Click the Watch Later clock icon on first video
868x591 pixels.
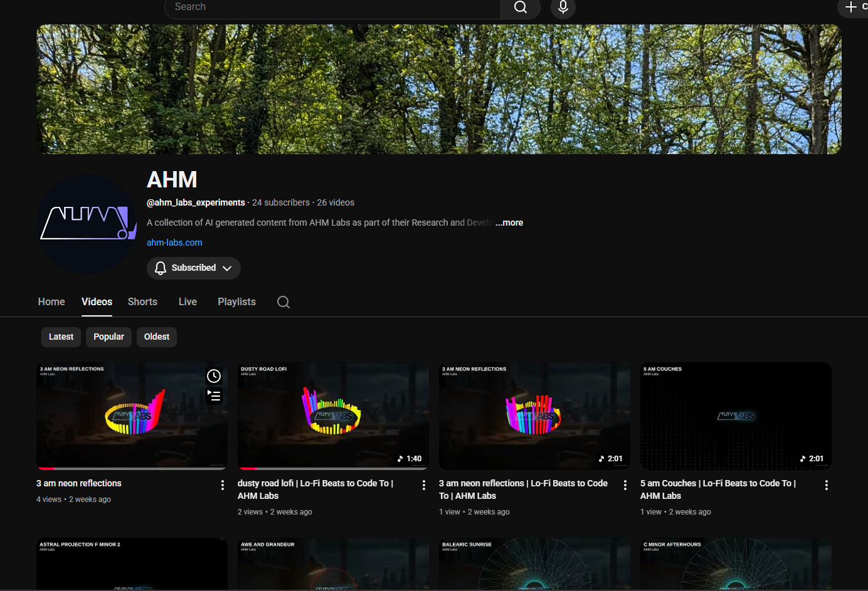point(214,375)
